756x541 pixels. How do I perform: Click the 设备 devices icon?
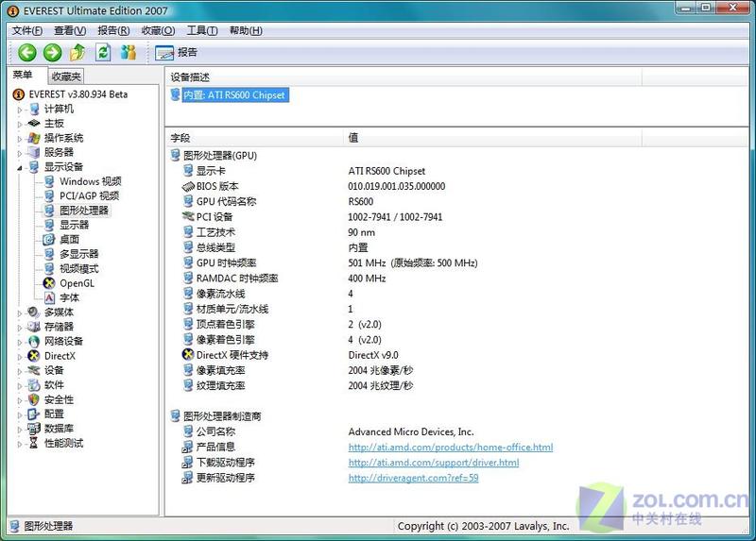34,370
